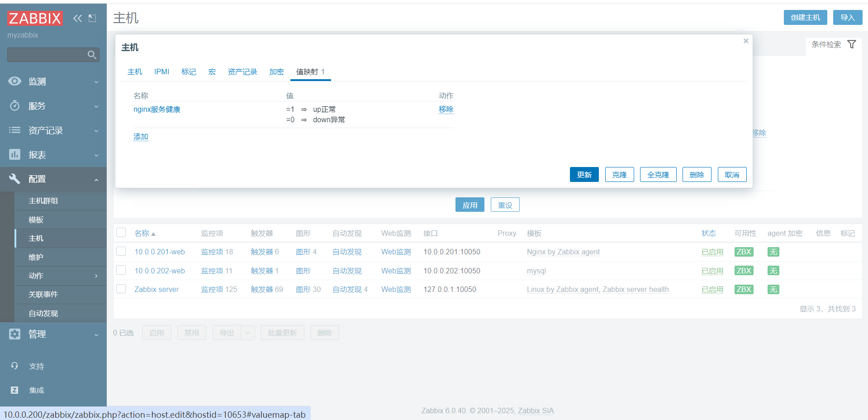
Task: Collapse the sidebar with double-arrow icon
Action: (x=78, y=18)
